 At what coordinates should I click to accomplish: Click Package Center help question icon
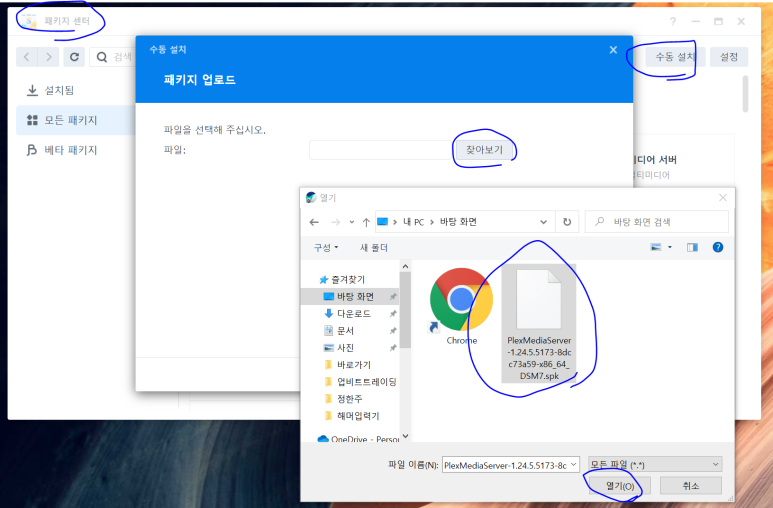pyautogui.click(x=673, y=21)
